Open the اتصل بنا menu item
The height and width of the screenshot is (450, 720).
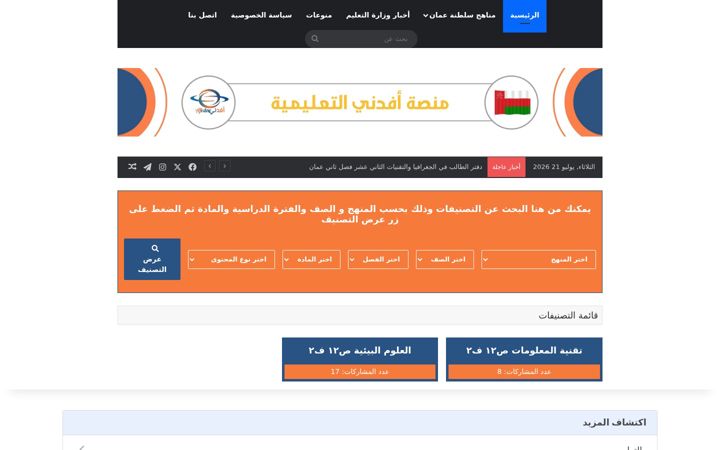(202, 15)
